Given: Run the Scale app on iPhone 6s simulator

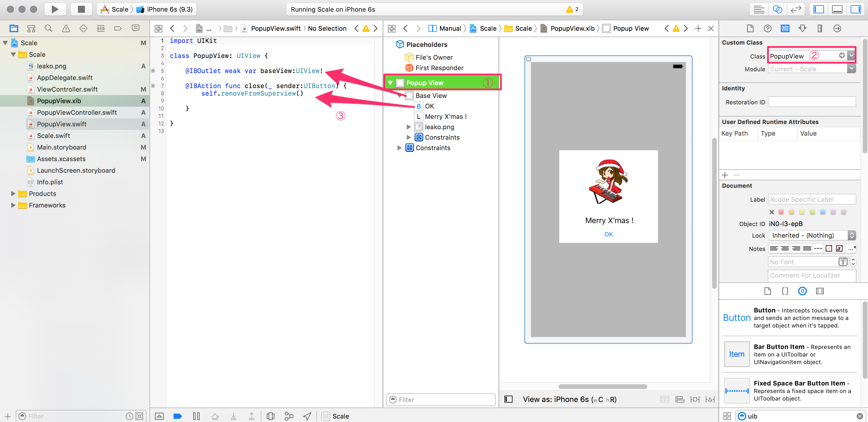Looking at the screenshot, I should click(x=55, y=9).
